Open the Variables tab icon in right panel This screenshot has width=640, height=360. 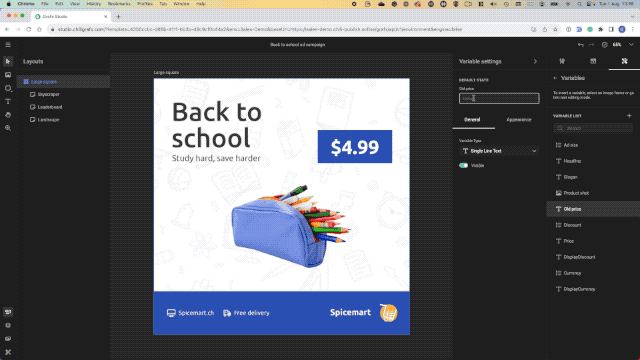pyautogui.click(x=624, y=61)
